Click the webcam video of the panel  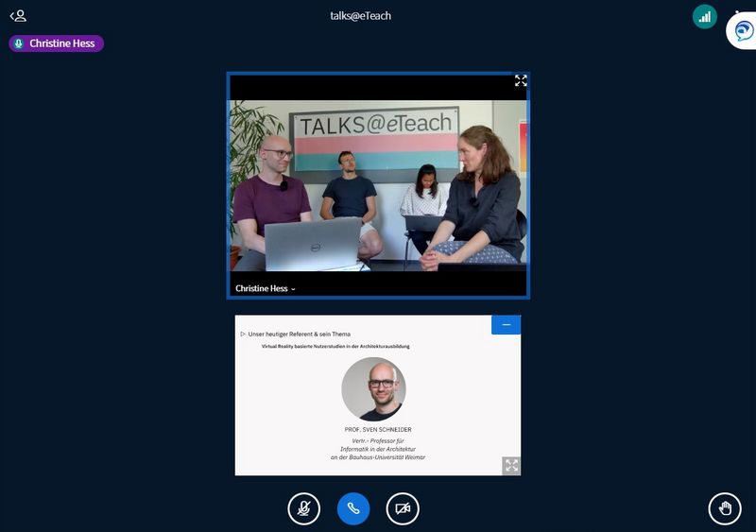click(x=379, y=186)
